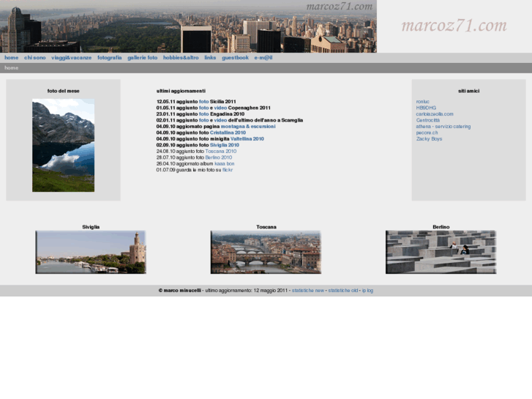The height and width of the screenshot is (399, 532).
Task: Open gallerie foto from navigation
Action: click(x=142, y=58)
